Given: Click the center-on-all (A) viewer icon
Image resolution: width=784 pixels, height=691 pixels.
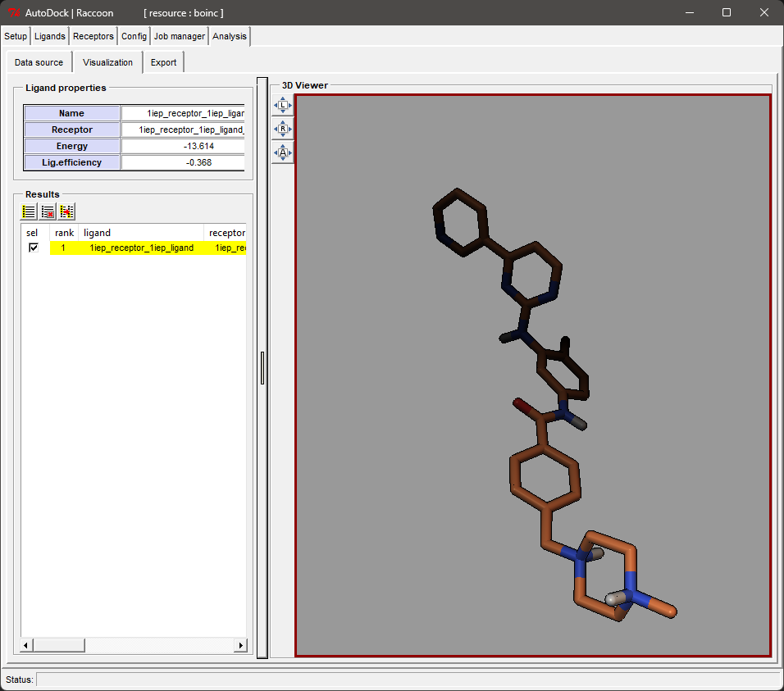Looking at the screenshot, I should (283, 152).
